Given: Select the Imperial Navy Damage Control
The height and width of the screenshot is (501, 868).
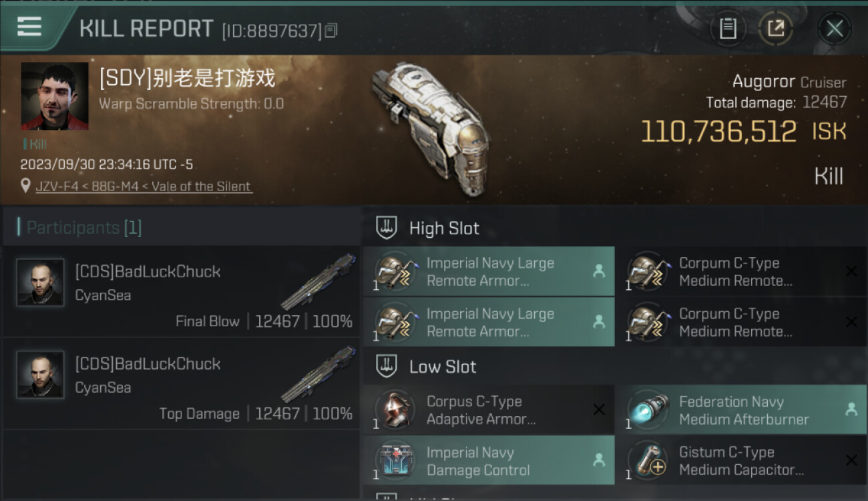Looking at the screenshot, I should (x=489, y=461).
